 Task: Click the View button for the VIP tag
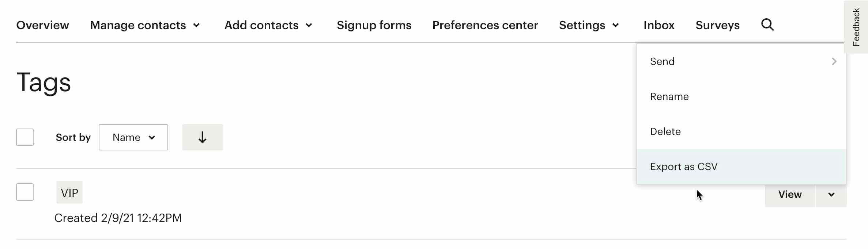coord(790,195)
